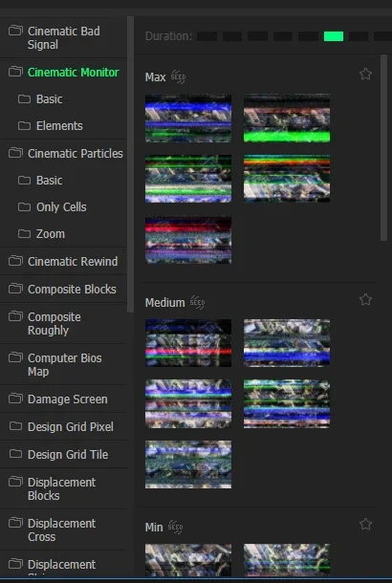Screen dimensions: 392x583
Task: Click the SEED icon next to Max
Action: click(x=178, y=77)
